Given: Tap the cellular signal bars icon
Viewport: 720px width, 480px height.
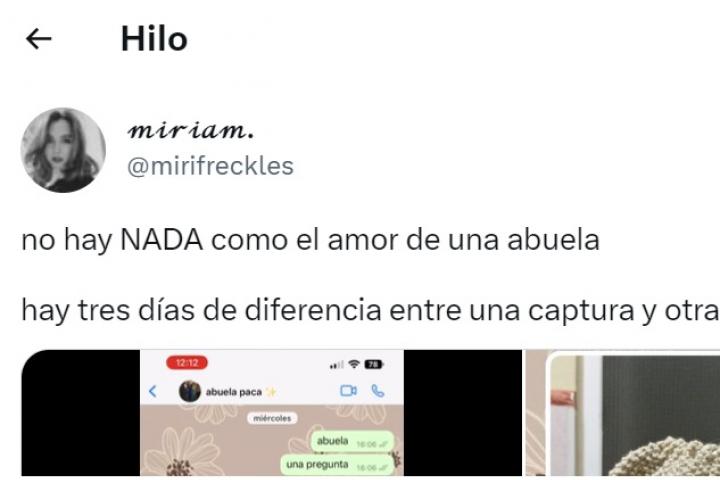Looking at the screenshot, I should click(337, 365).
